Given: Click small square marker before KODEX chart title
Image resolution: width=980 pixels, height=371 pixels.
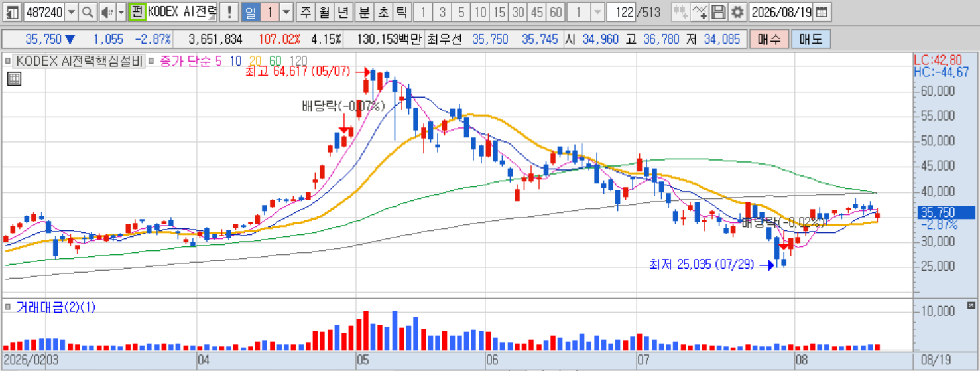Looking at the screenshot, I should pyautogui.click(x=8, y=61).
